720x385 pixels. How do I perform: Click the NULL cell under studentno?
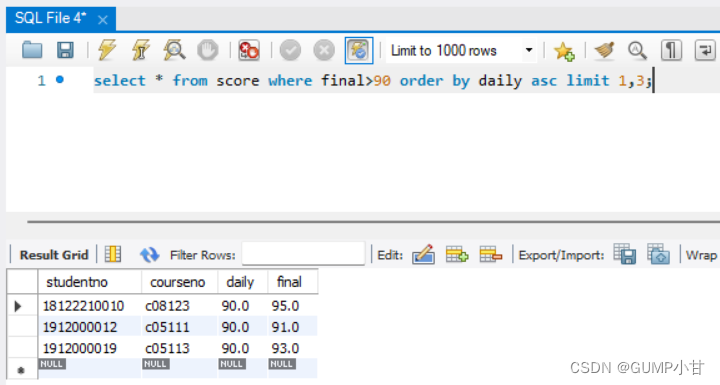coord(90,368)
